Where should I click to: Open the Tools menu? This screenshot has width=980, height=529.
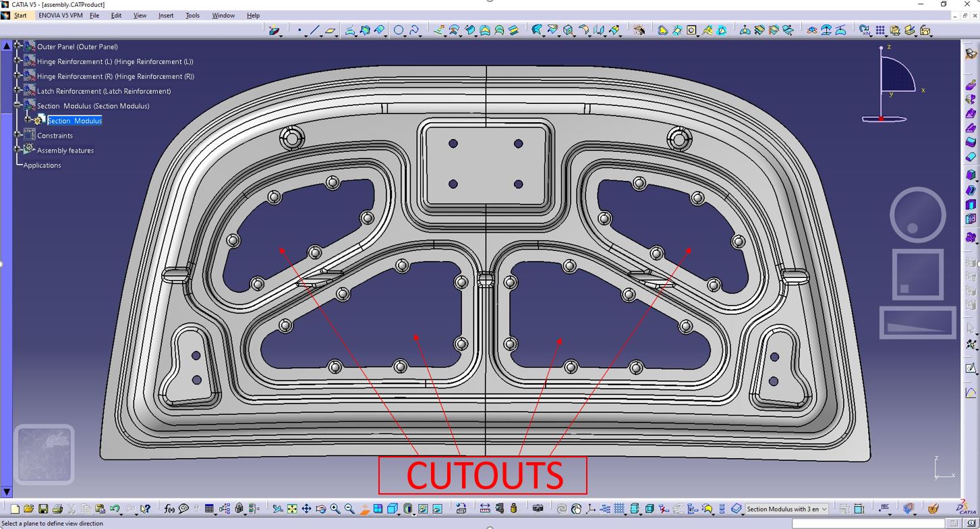(193, 16)
